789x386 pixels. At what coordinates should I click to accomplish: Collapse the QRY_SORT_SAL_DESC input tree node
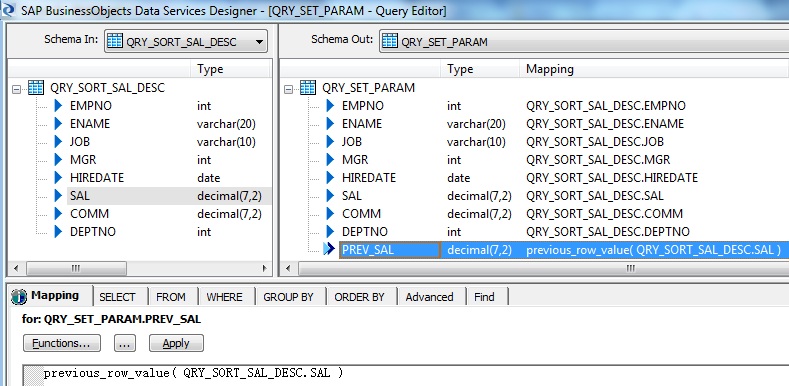coord(17,89)
